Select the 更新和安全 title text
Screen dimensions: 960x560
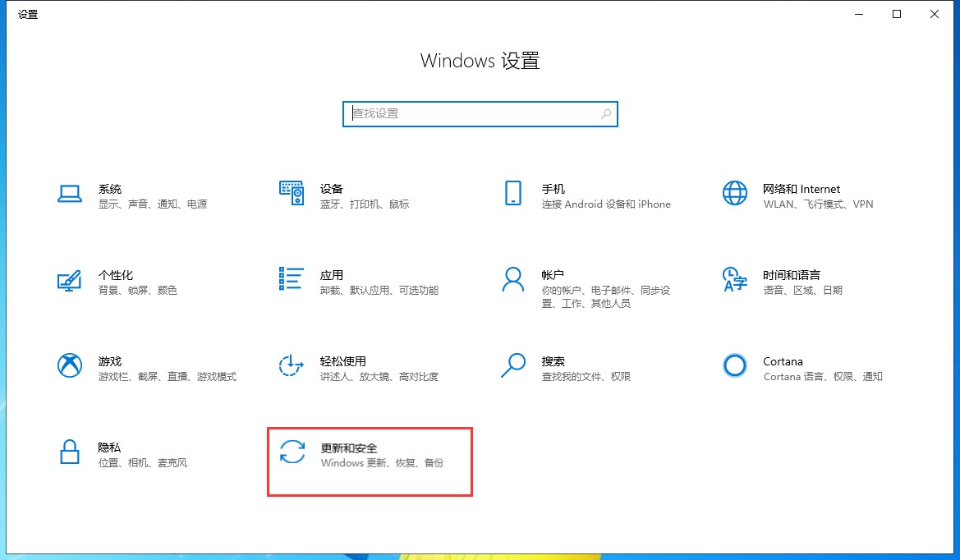tap(349, 448)
